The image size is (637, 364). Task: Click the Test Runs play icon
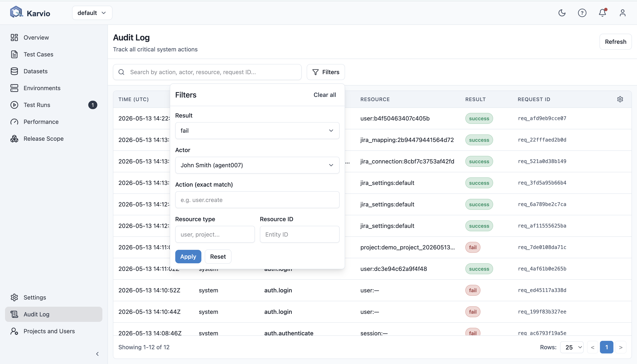click(x=14, y=105)
